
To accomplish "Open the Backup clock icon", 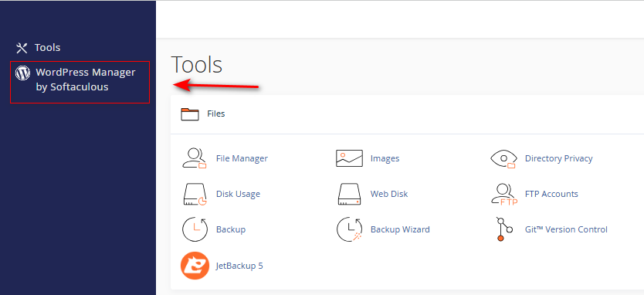I will [x=195, y=229].
